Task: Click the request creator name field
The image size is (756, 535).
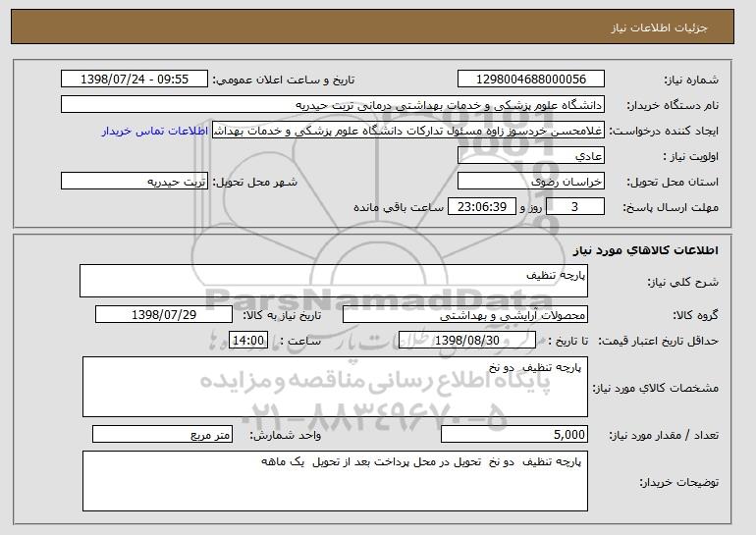Action: tap(408, 131)
